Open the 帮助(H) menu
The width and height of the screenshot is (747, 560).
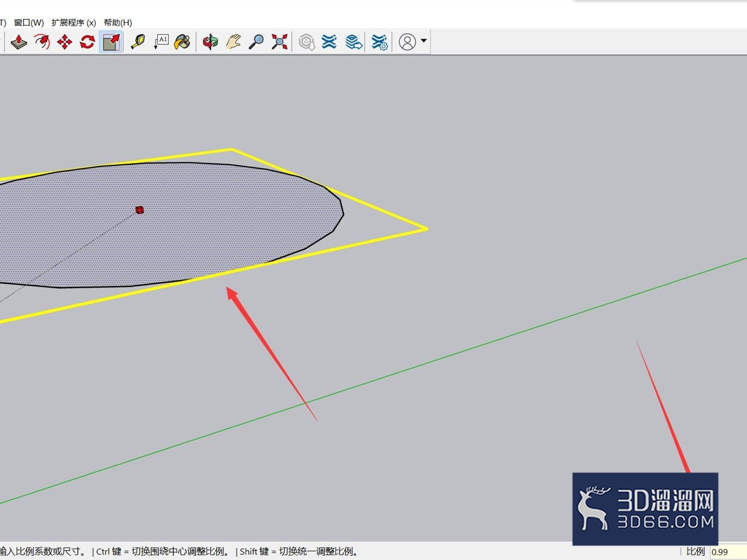tap(118, 22)
